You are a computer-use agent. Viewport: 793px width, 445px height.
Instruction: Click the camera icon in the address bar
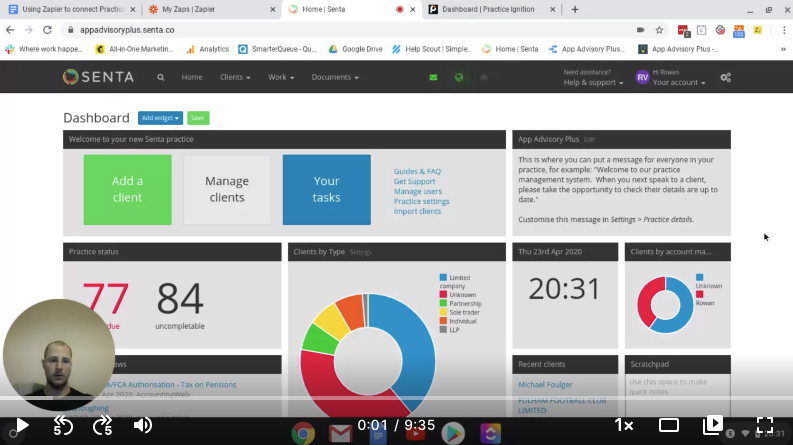coord(640,30)
